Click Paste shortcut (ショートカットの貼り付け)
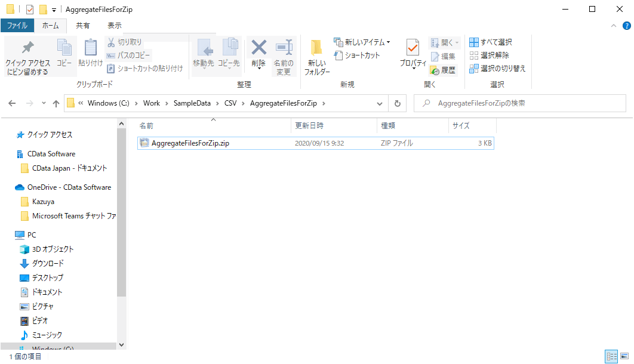The height and width of the screenshot is (364, 634). (144, 69)
